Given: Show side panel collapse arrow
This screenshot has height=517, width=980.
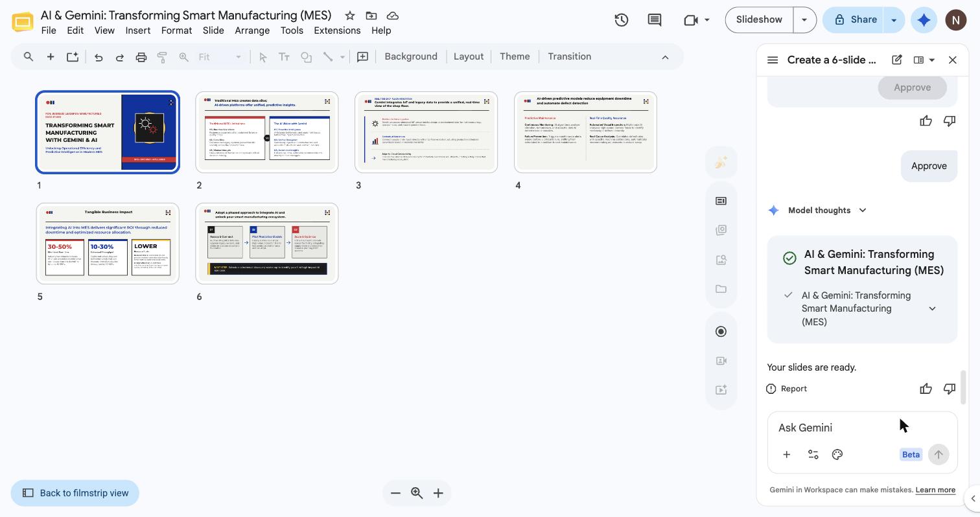Looking at the screenshot, I should click(x=973, y=499).
